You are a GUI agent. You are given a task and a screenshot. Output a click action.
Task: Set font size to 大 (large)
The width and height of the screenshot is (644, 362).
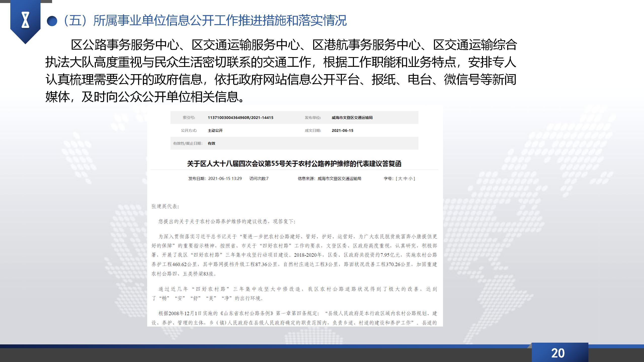click(x=400, y=178)
